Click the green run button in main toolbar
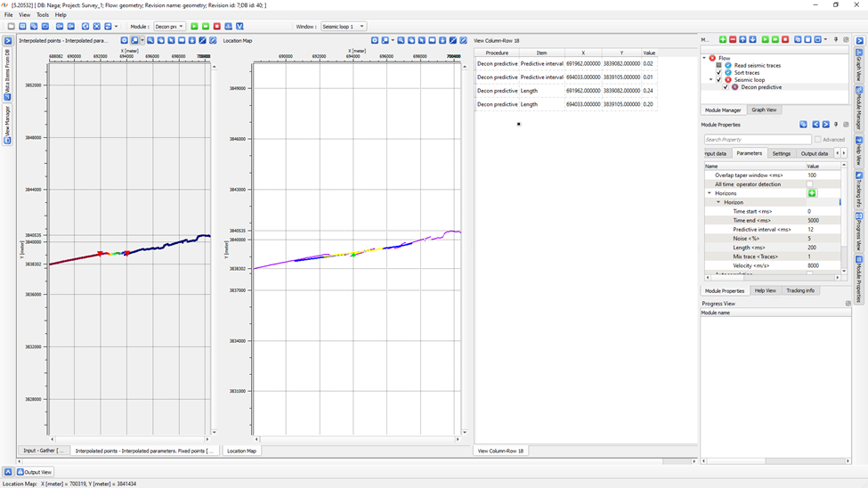Image resolution: width=868 pixels, height=488 pixels. pyautogui.click(x=195, y=27)
